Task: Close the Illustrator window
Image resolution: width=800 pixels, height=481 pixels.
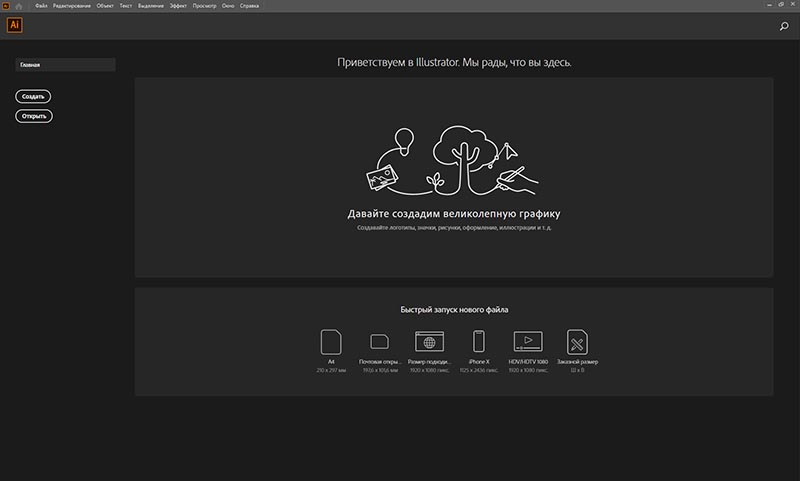Action: click(793, 5)
